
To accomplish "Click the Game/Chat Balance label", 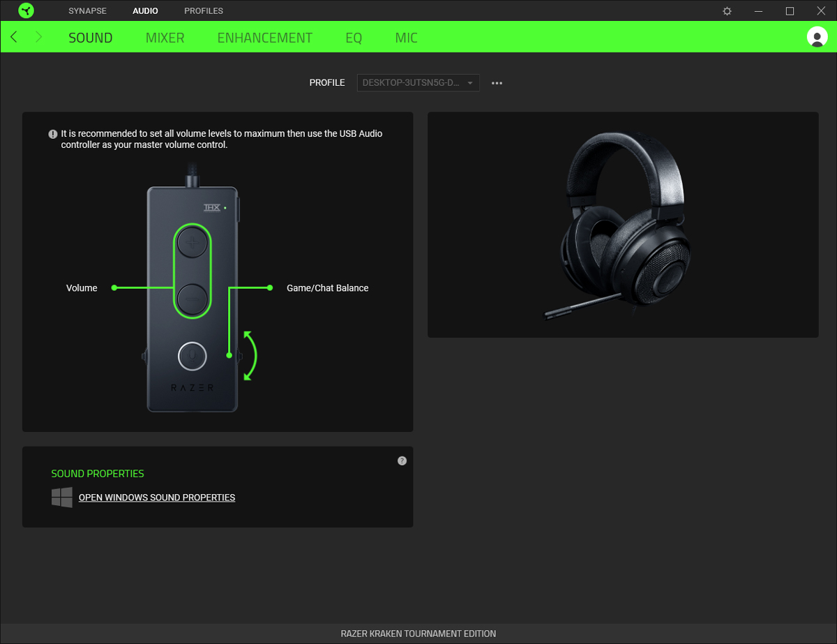I will tap(328, 288).
